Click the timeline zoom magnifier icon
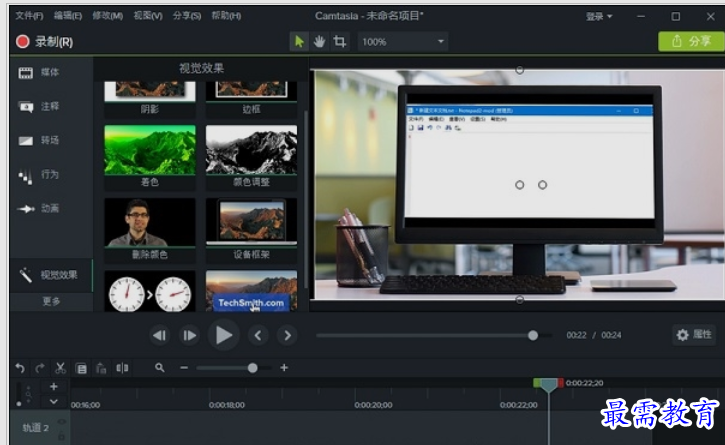Screen dimensions: 725x445 tap(160, 368)
